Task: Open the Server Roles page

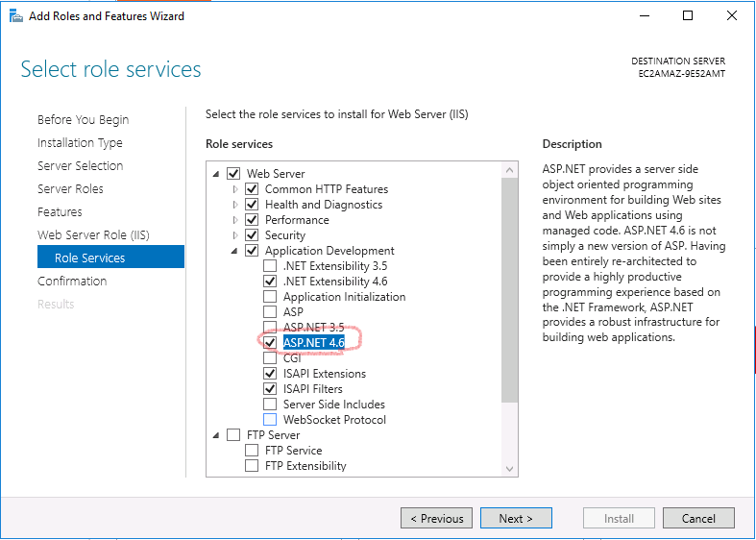Action: (x=70, y=189)
